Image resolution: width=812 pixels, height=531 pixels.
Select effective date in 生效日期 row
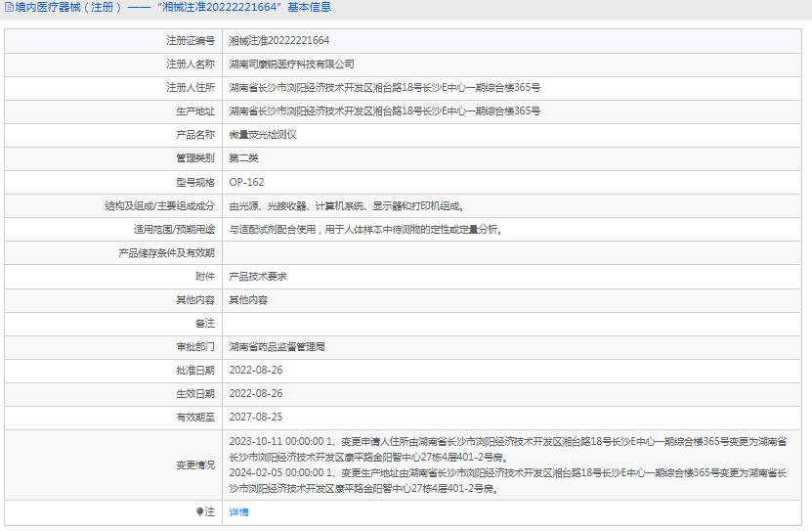pyautogui.click(x=256, y=394)
